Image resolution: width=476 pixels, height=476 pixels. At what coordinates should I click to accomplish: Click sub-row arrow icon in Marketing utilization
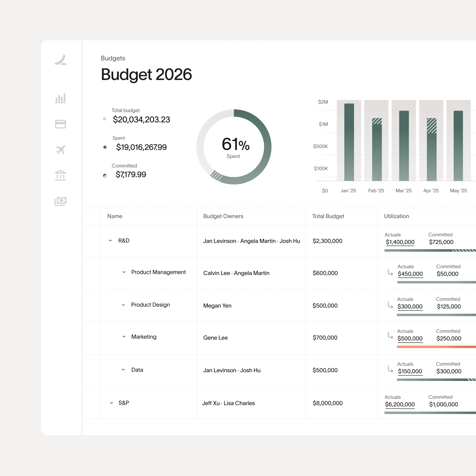[390, 335]
